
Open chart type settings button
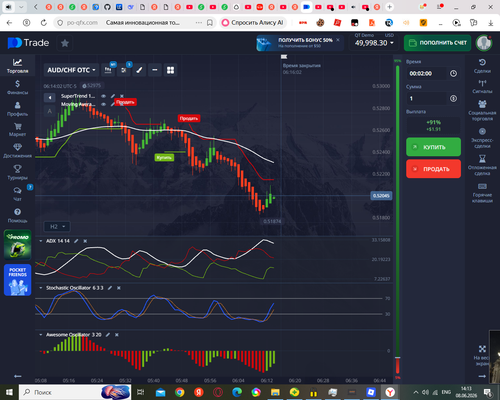[x=108, y=70]
